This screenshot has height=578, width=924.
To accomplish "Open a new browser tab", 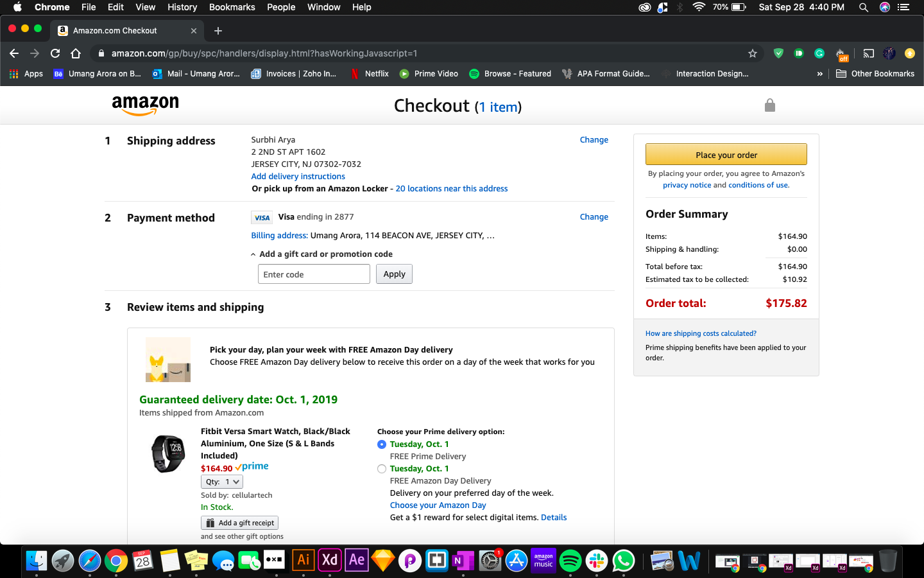I will click(218, 31).
